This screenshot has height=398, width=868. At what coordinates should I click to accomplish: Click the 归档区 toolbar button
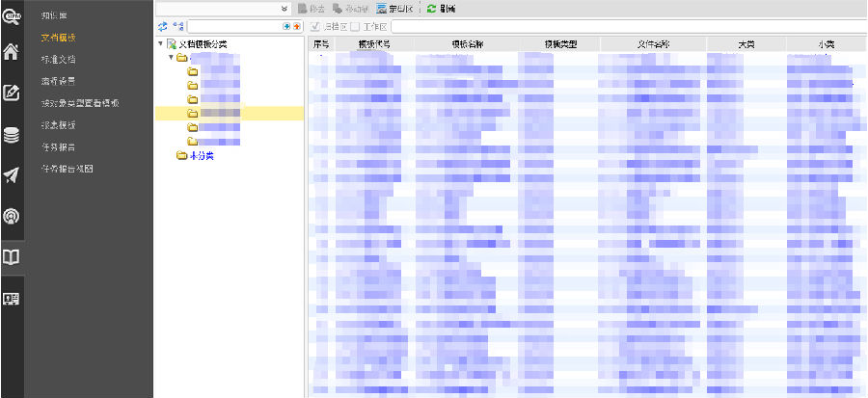click(394, 9)
